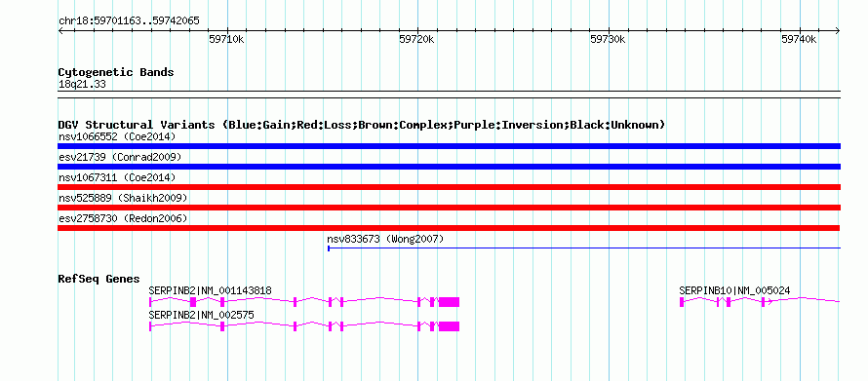The width and height of the screenshot is (868, 381).
Task: Open SERPINB2|NM_001143818 gene label
Action: [211, 290]
